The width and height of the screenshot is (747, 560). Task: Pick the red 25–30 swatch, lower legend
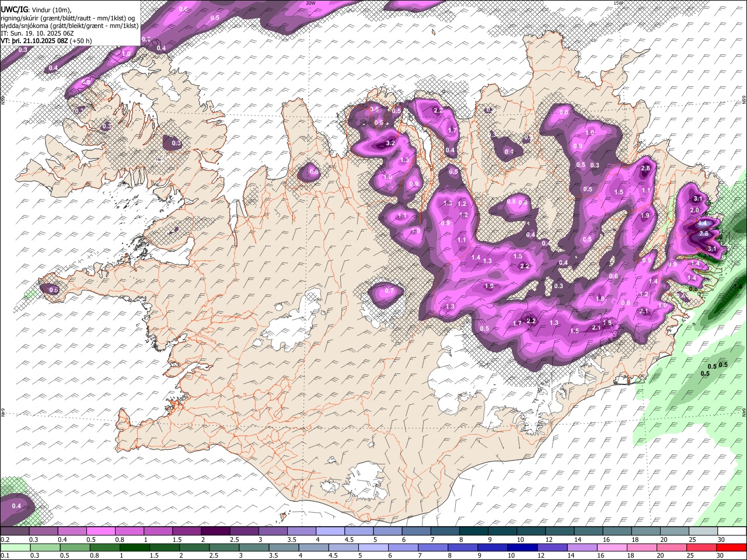[x=701, y=548]
